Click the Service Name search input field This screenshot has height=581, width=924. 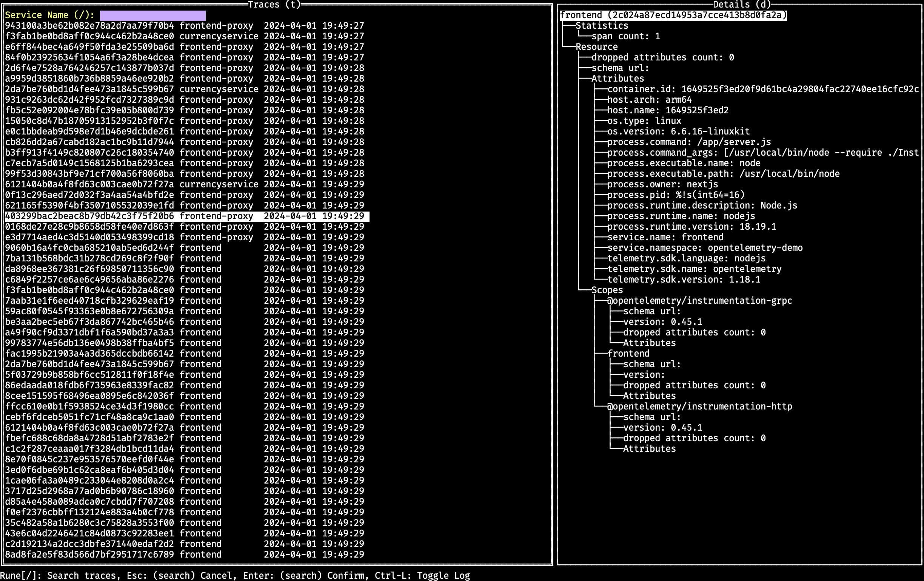152,15
